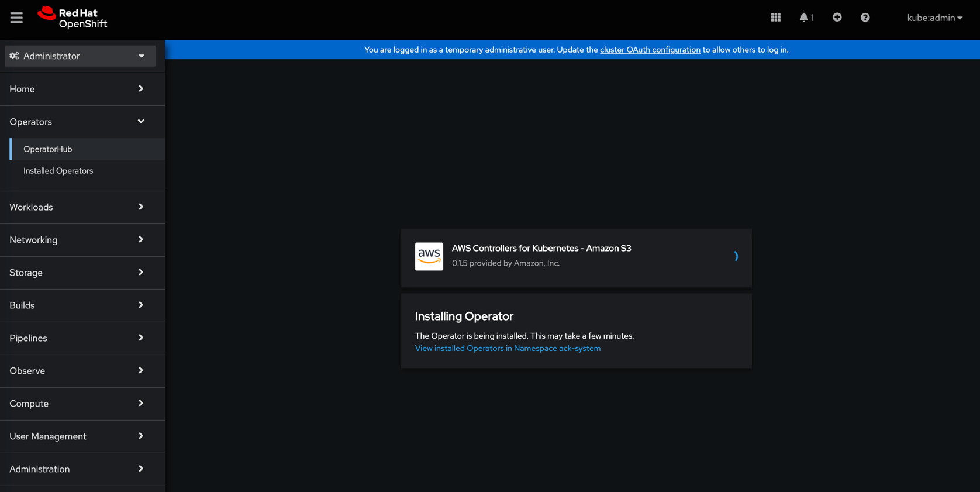The width and height of the screenshot is (980, 492).
Task: View installed Operators in Namespace ack-system
Action: pyautogui.click(x=507, y=348)
